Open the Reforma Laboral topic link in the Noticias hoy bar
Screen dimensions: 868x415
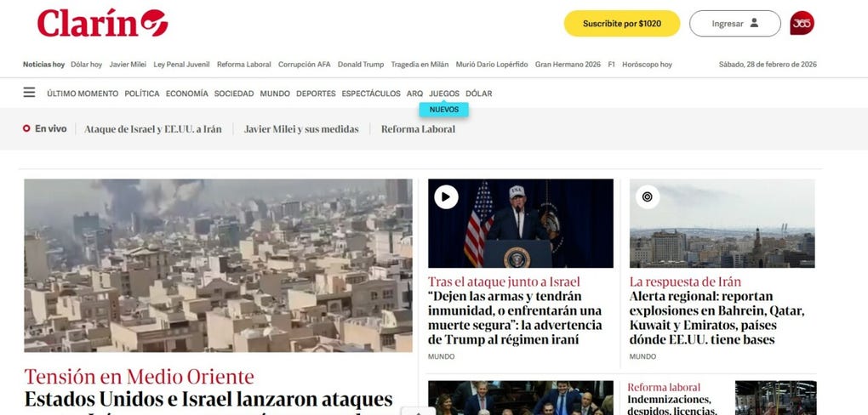click(x=244, y=64)
